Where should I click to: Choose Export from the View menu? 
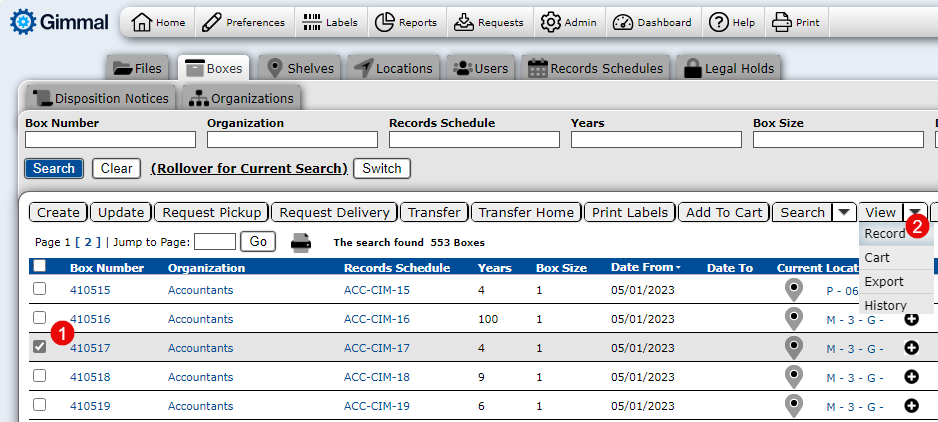(884, 282)
